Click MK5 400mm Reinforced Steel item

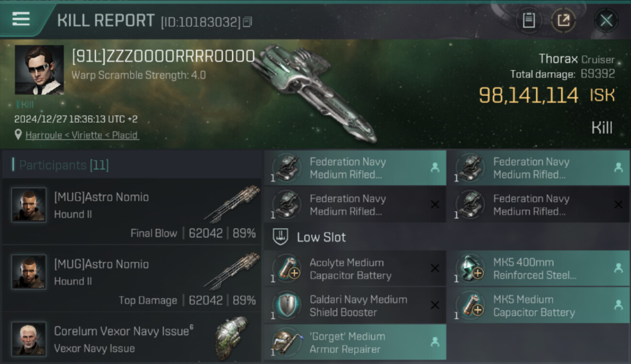pyautogui.click(x=538, y=268)
